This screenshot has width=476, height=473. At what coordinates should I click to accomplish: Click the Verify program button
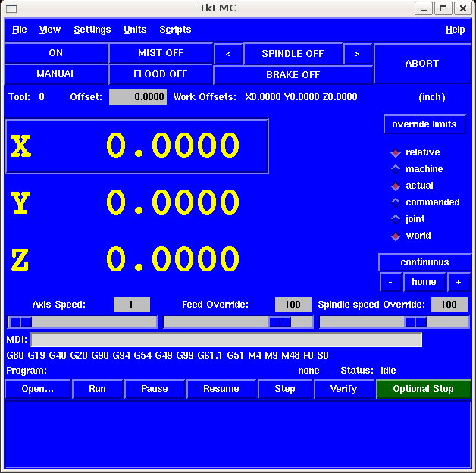[343, 389]
